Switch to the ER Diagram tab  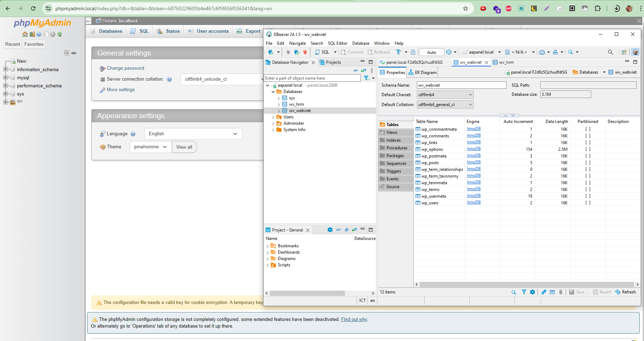coord(423,73)
